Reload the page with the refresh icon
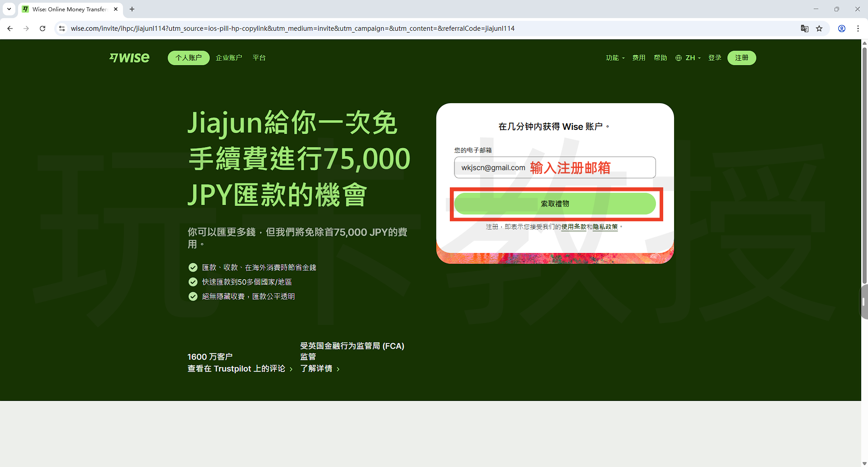The image size is (868, 467). tap(42, 29)
